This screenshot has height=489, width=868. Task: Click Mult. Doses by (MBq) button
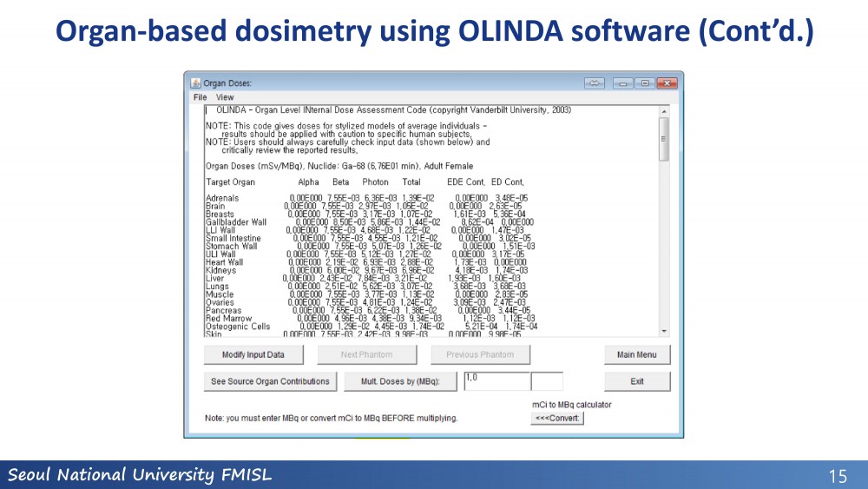coord(400,381)
